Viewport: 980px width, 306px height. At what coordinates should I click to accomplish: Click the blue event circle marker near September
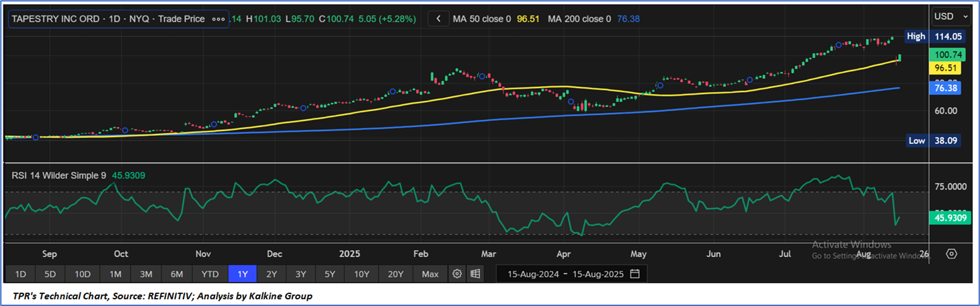pyautogui.click(x=36, y=137)
